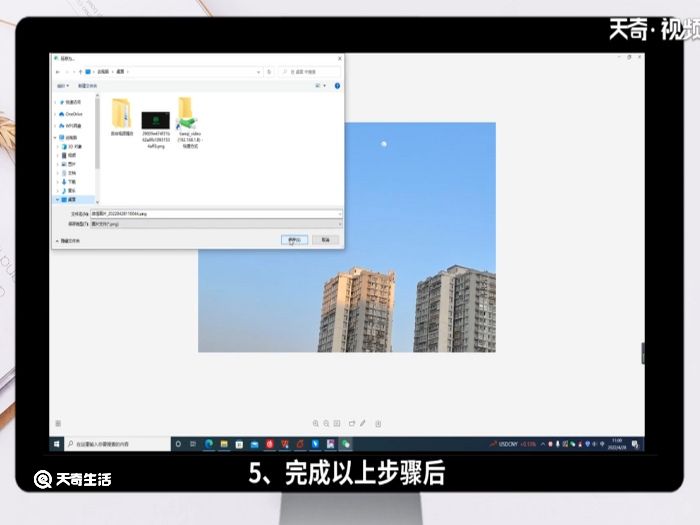This screenshot has width=700, height=525.
Task: Open the pencil edit tool in viewer
Action: pyautogui.click(x=362, y=423)
